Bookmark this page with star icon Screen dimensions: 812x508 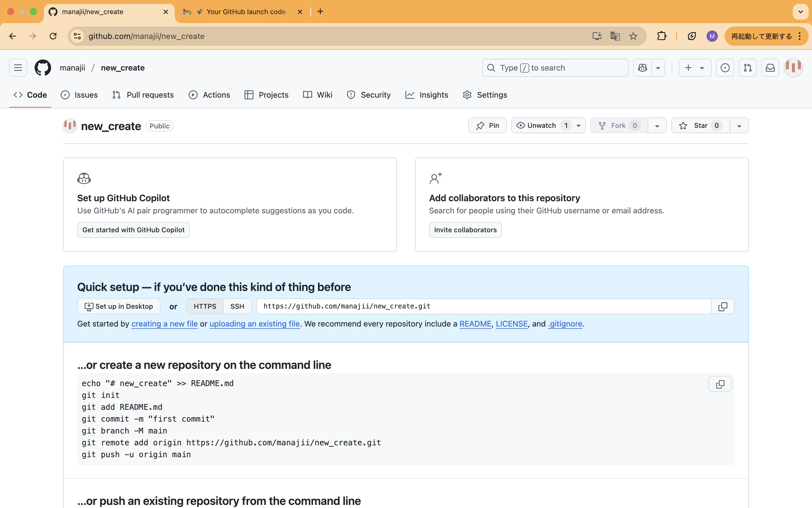pyautogui.click(x=633, y=36)
